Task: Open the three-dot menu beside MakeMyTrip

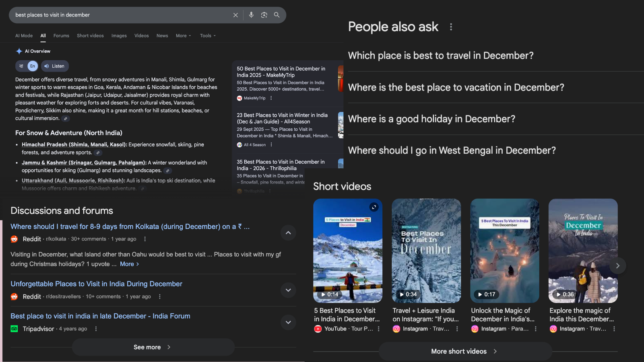Action: pos(271,98)
